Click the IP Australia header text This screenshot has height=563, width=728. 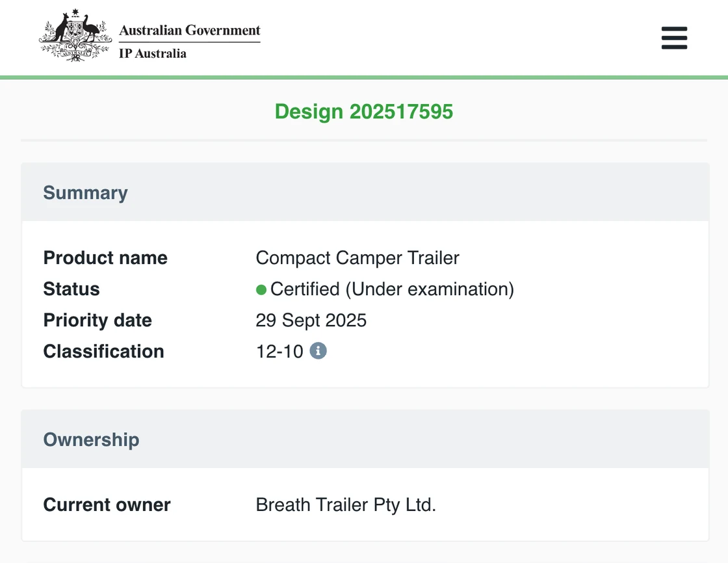coord(153,53)
